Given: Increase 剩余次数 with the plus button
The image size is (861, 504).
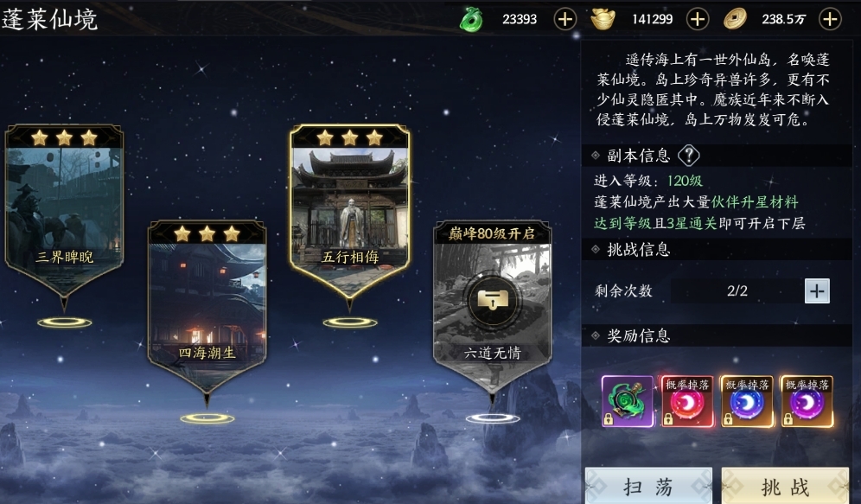Looking at the screenshot, I should click(x=817, y=291).
